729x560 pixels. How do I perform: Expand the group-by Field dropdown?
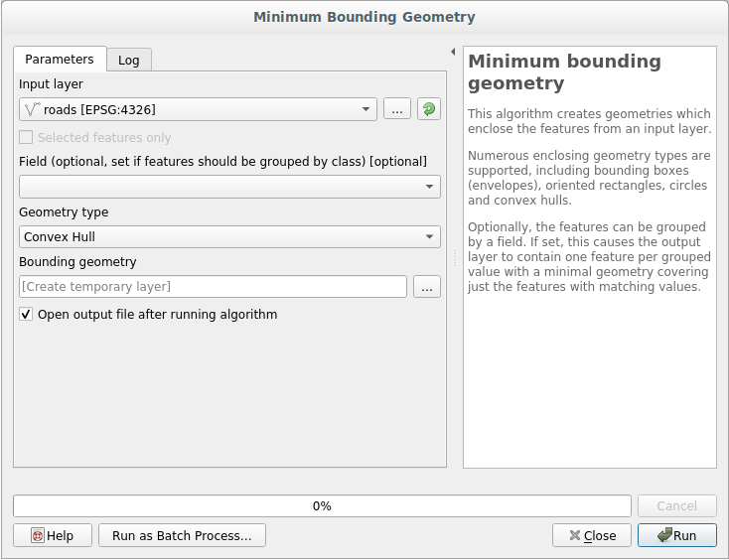229,187
